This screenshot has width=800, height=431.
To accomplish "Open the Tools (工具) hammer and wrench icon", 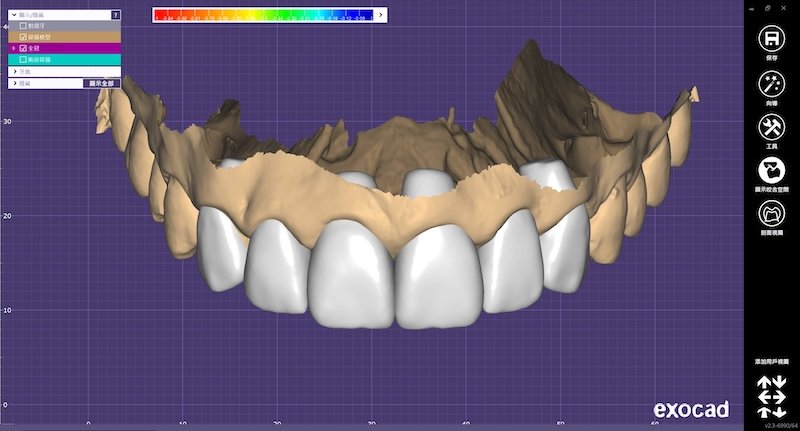I will [x=771, y=127].
